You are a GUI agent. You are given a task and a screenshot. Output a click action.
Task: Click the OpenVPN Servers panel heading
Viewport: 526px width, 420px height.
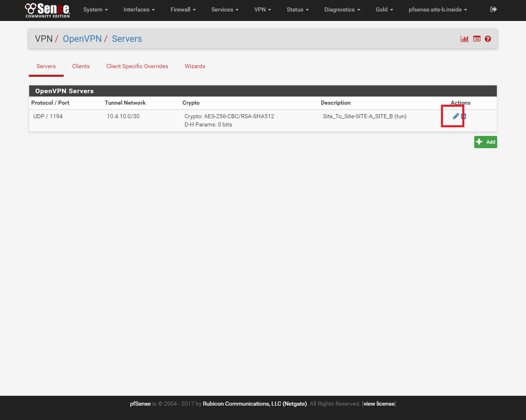(263, 91)
